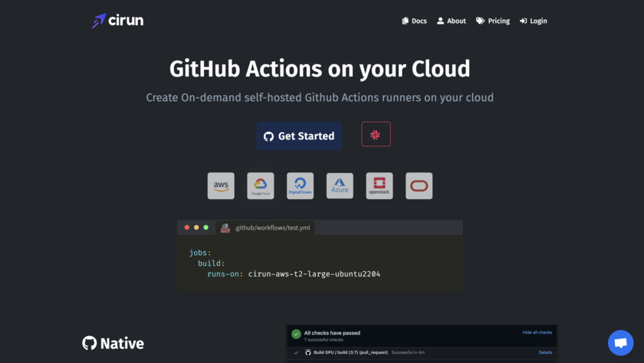Select the DigitalOcean provider icon
644x363 pixels.
coord(301,186)
